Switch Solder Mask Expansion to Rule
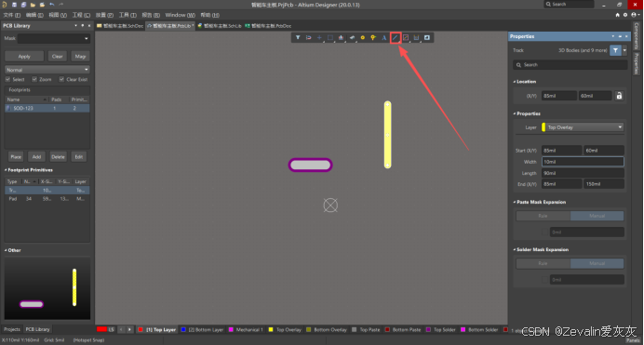The width and height of the screenshot is (644, 345). pyautogui.click(x=543, y=263)
